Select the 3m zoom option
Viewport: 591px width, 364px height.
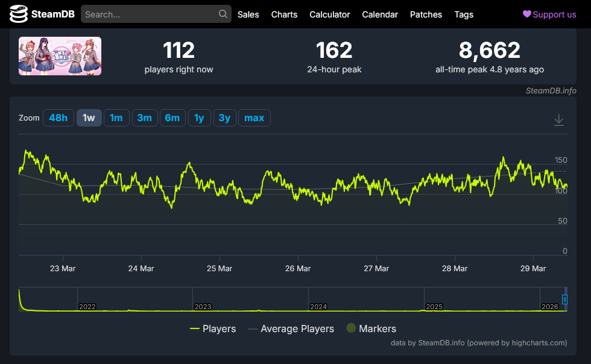pyautogui.click(x=145, y=118)
